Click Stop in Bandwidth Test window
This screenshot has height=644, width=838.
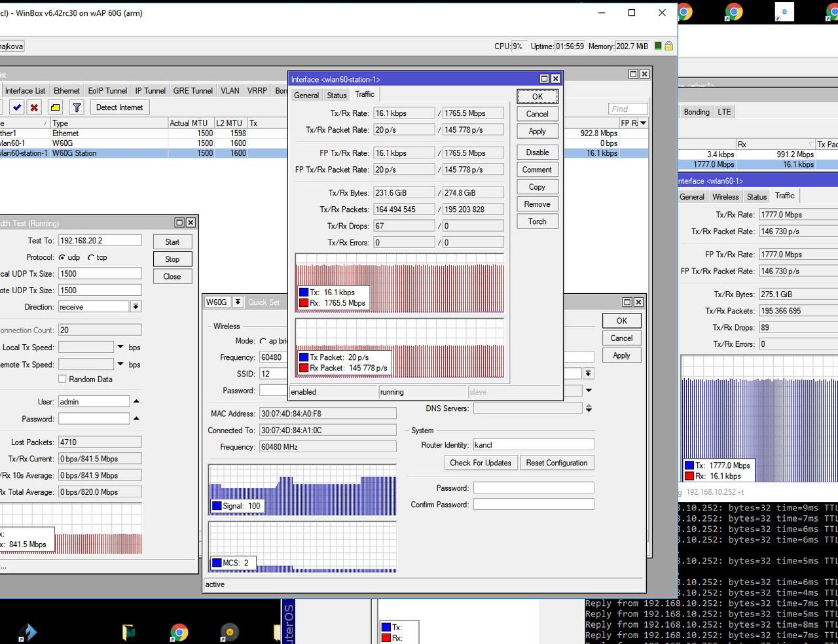point(172,259)
